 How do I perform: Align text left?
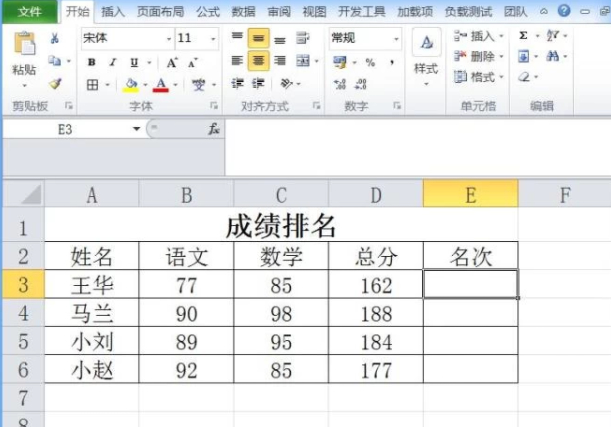click(x=237, y=61)
